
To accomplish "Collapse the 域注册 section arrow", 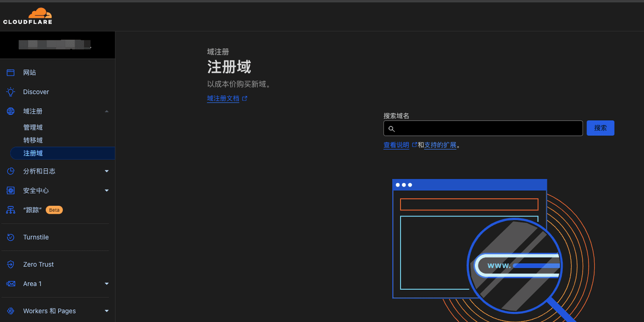I will tap(107, 111).
